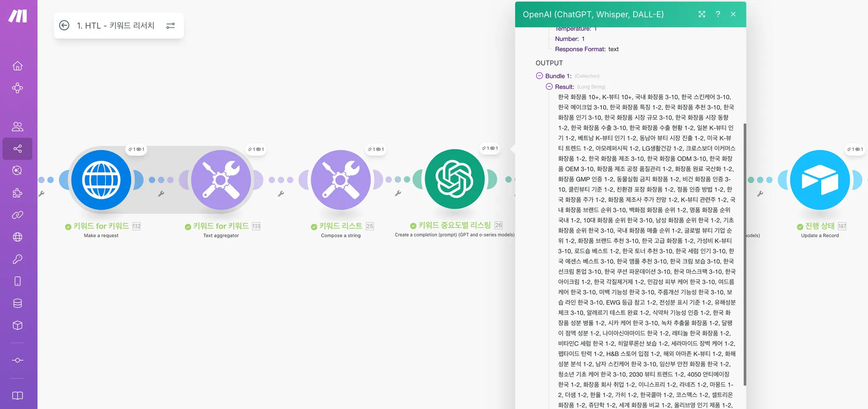Open Home from the left sidebar

point(17,66)
